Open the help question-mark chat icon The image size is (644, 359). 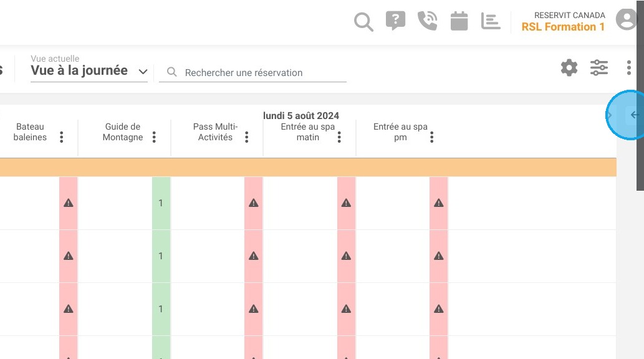point(395,21)
